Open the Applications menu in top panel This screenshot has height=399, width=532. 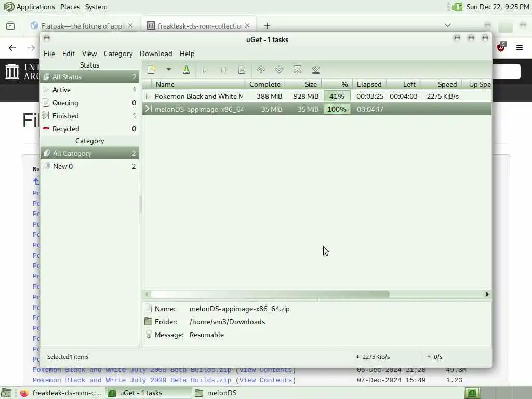[30, 7]
